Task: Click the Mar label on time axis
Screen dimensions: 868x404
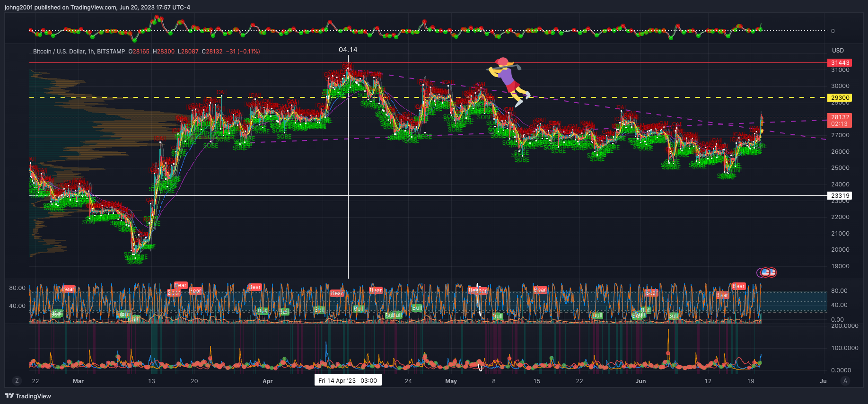Action: coord(79,381)
